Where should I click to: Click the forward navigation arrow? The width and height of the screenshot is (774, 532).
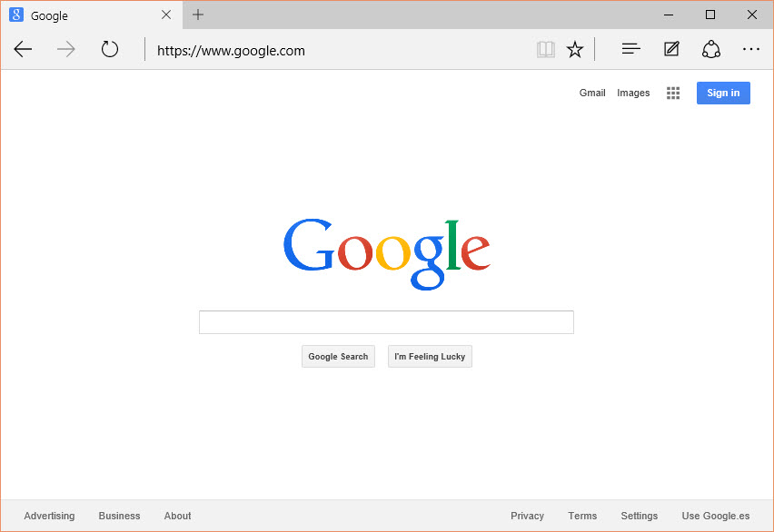(65, 49)
